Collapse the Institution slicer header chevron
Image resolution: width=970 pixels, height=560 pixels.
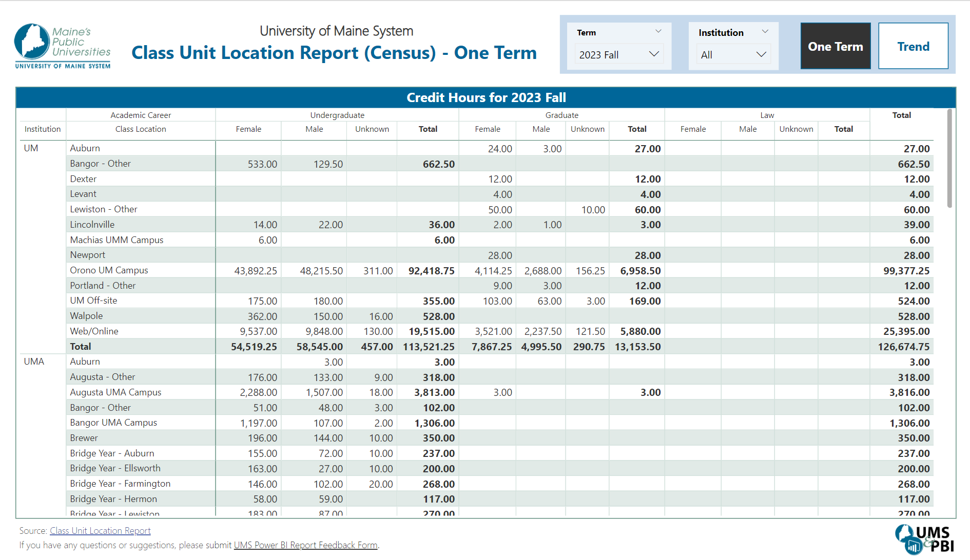click(x=765, y=32)
